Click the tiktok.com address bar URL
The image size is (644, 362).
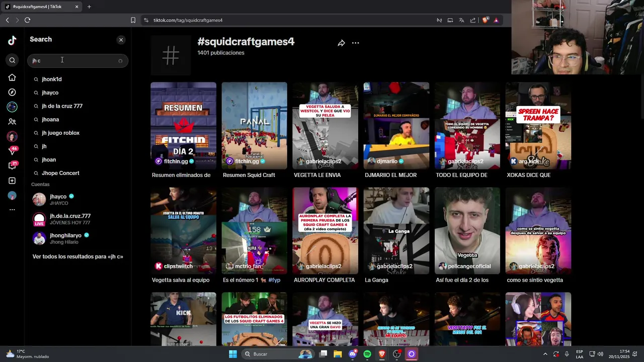(x=188, y=20)
